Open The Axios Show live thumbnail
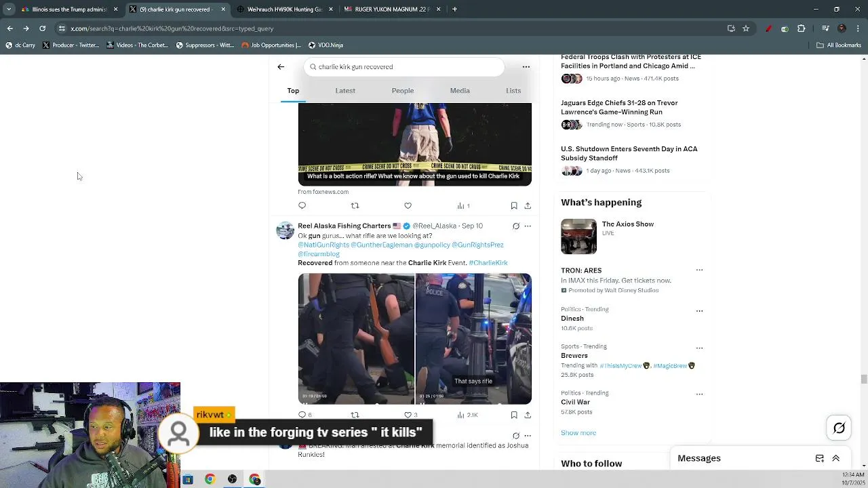Screen dimensions: 868x488 click(578, 237)
